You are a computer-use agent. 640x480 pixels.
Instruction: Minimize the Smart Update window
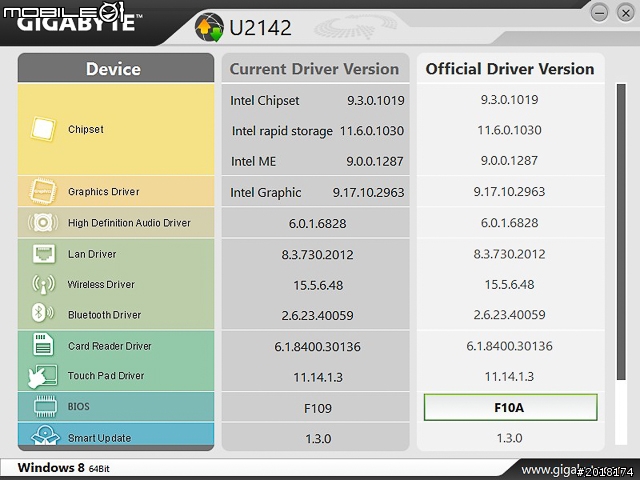tap(599, 13)
